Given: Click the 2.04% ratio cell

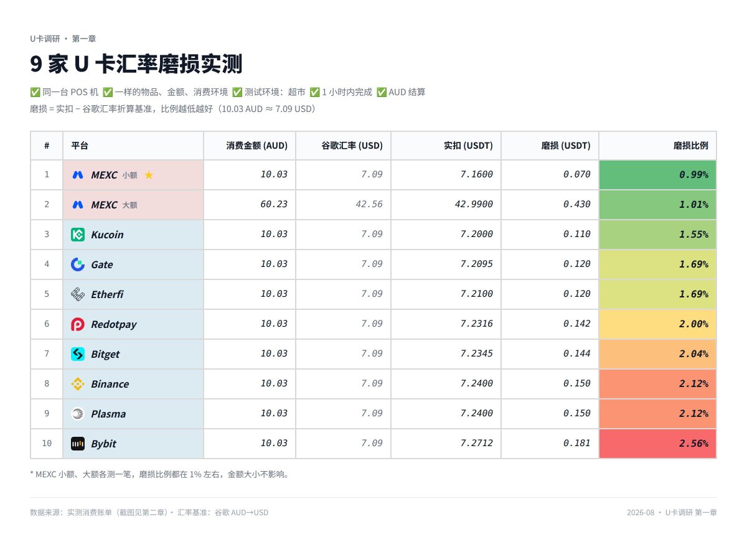Looking at the screenshot, I should pos(658,354).
